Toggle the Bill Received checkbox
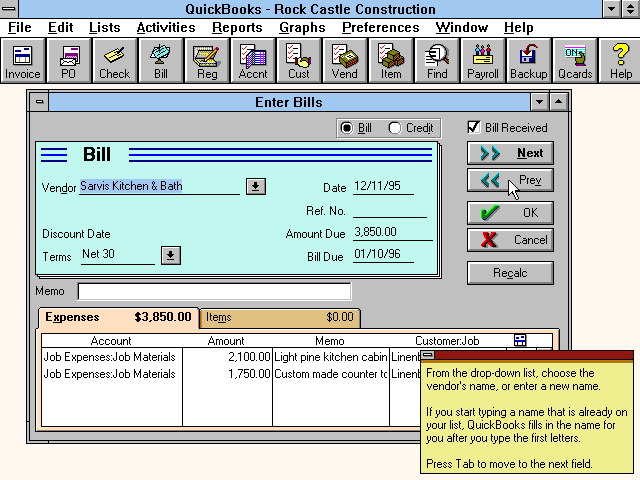Image resolution: width=640 pixels, height=480 pixels. pos(473,127)
